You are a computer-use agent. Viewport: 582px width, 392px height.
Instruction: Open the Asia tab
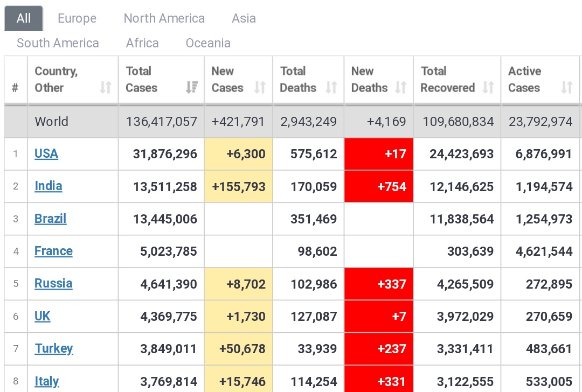click(x=244, y=18)
